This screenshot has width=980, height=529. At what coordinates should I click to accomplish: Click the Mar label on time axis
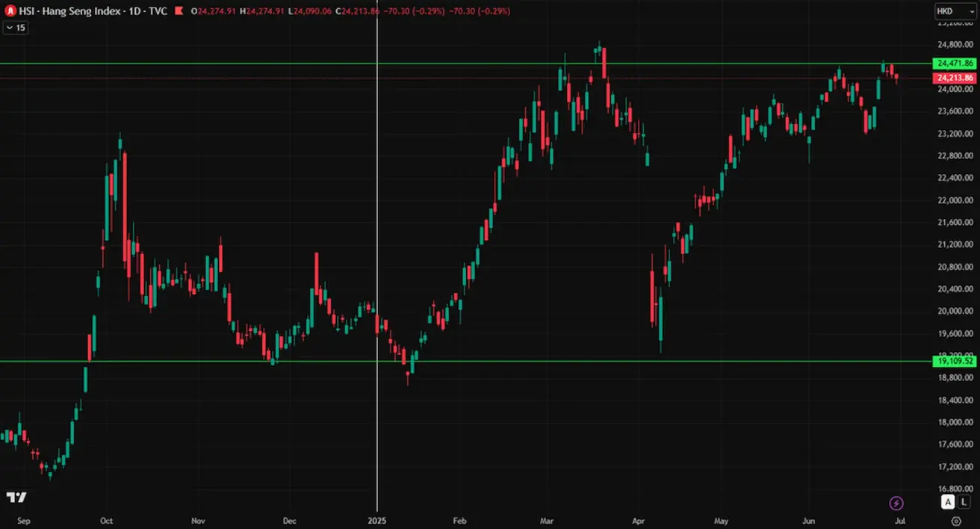click(548, 521)
